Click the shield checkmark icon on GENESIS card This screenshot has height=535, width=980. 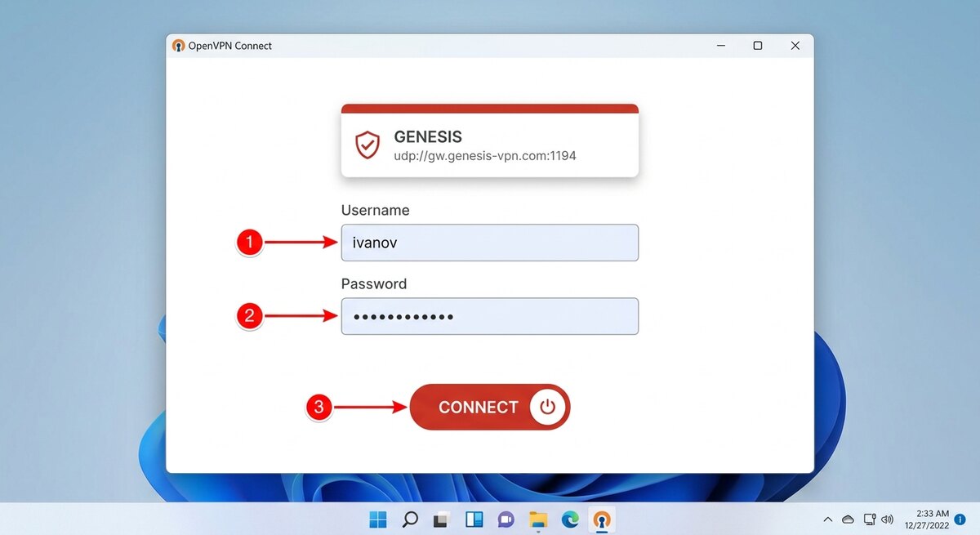[x=367, y=145]
